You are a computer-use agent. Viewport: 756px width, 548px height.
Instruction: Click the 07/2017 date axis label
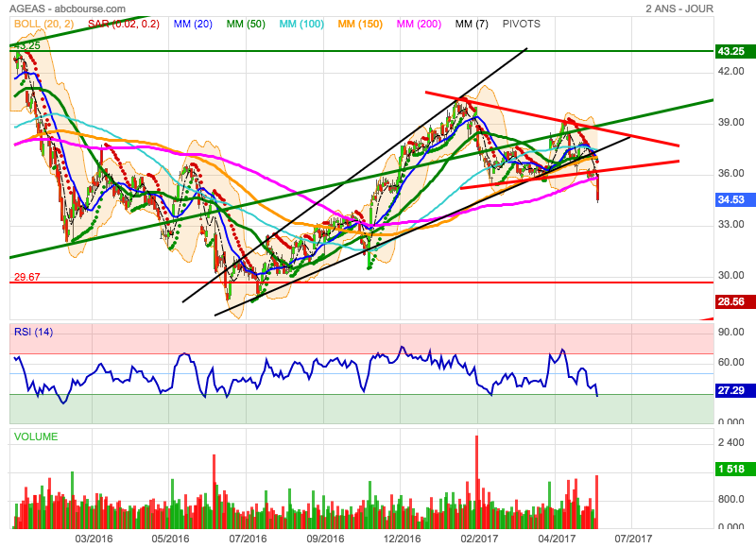(633, 539)
